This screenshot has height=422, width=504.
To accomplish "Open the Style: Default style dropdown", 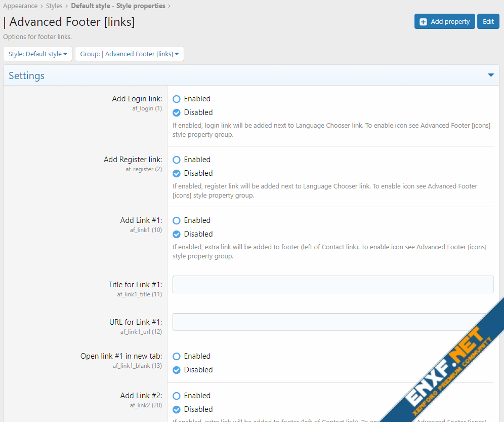I will [37, 54].
